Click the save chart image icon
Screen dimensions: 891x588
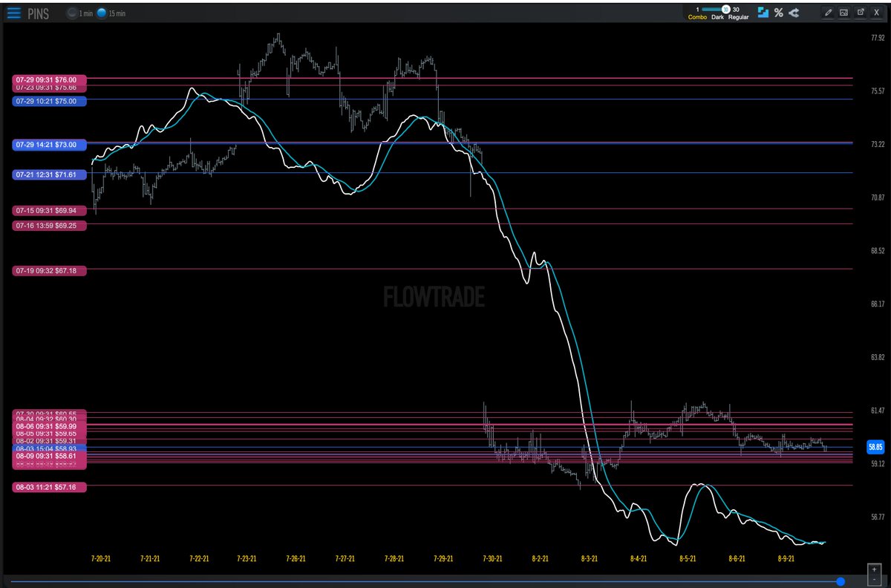[x=844, y=12]
